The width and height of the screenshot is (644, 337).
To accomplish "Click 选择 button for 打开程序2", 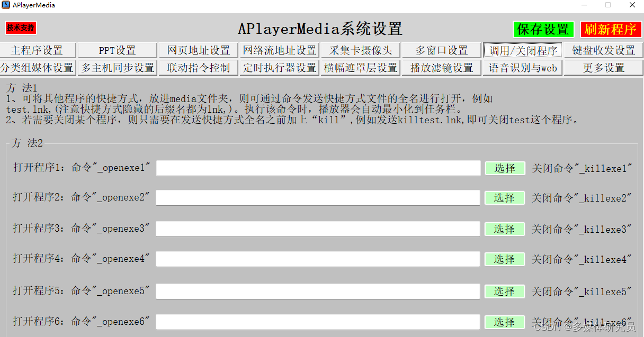I will click(x=505, y=198).
